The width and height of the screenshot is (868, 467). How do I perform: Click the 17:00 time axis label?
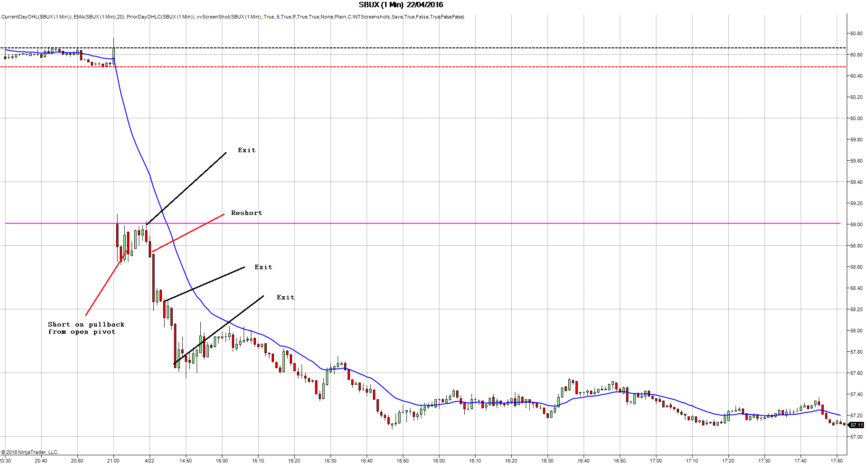pyautogui.click(x=656, y=461)
